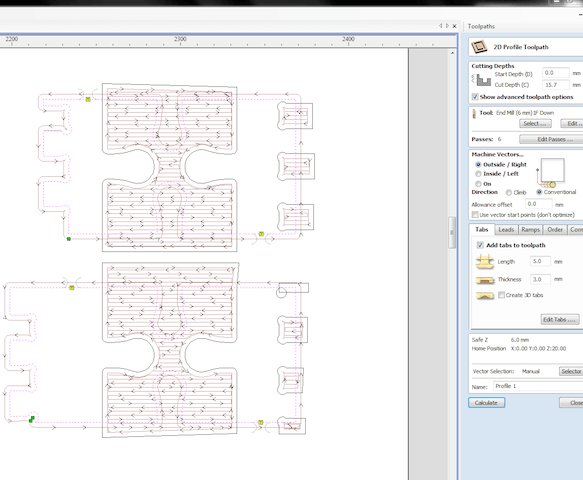Click the 3D tabs illustration icon
Image resolution: width=583 pixels, height=480 pixels.
pyautogui.click(x=484, y=296)
